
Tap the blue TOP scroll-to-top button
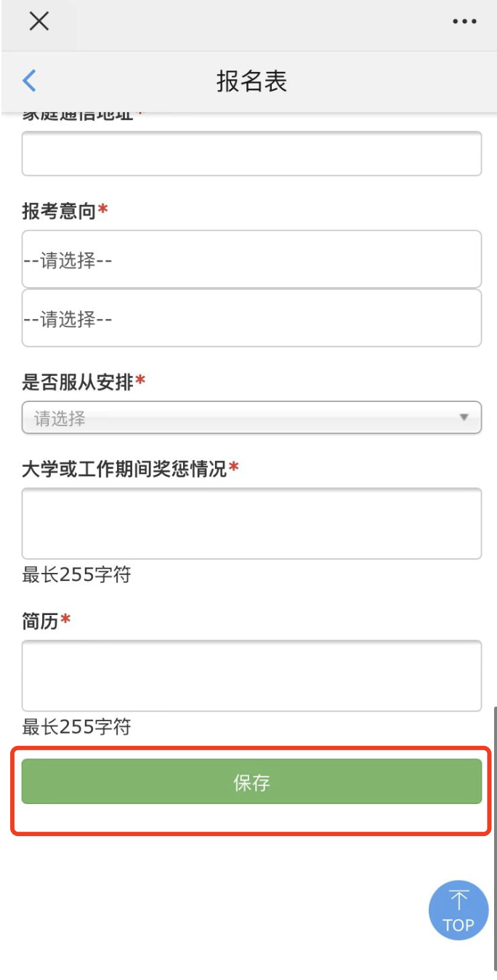458,911
